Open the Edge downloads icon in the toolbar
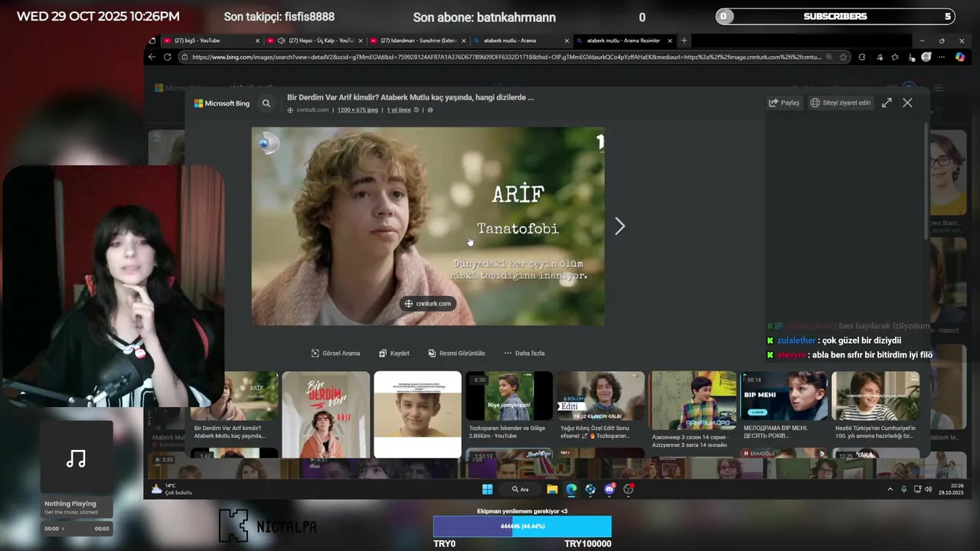This screenshot has height=551, width=980. pyautogui.click(x=911, y=57)
